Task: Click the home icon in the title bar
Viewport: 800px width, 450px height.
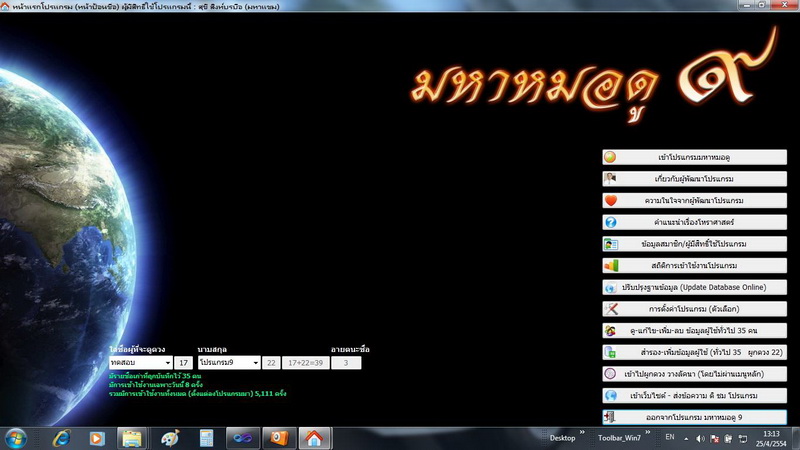Action: (x=5, y=6)
